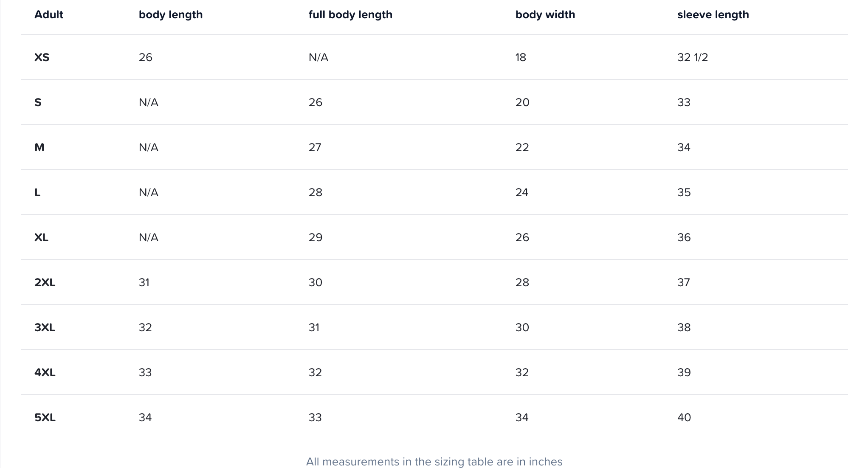
Task: Click the 2XL size row label
Action: (x=45, y=282)
